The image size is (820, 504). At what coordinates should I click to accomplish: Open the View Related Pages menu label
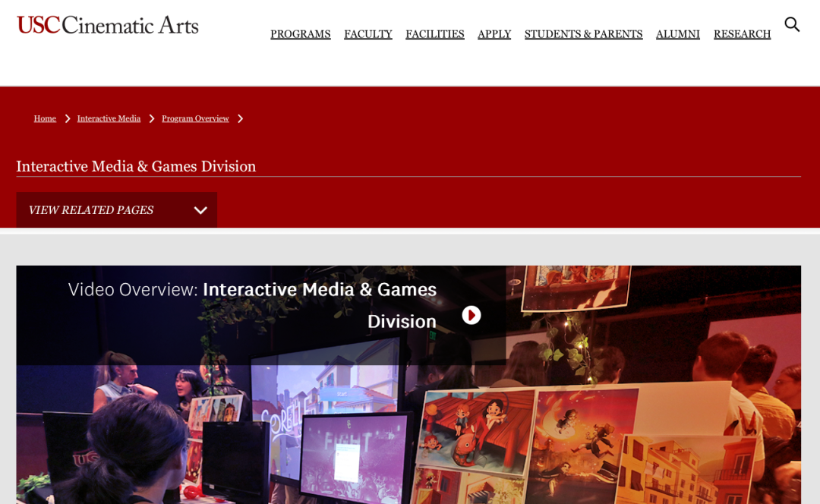coord(91,210)
